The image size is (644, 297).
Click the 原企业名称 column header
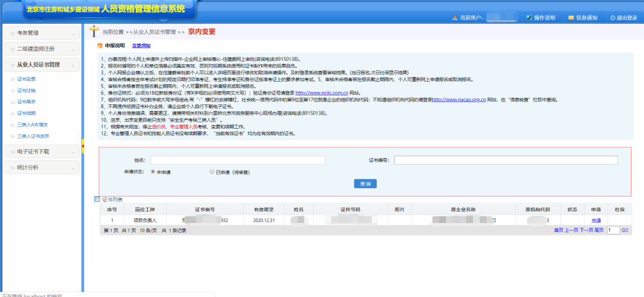(x=463, y=209)
